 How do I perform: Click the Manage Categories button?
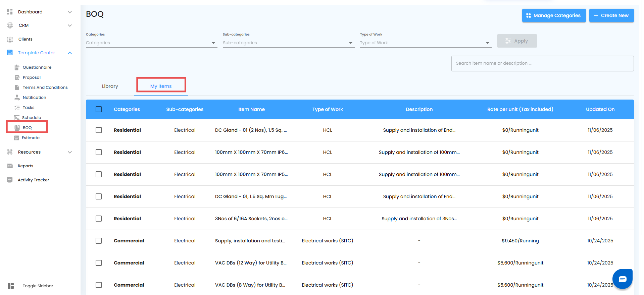(554, 15)
